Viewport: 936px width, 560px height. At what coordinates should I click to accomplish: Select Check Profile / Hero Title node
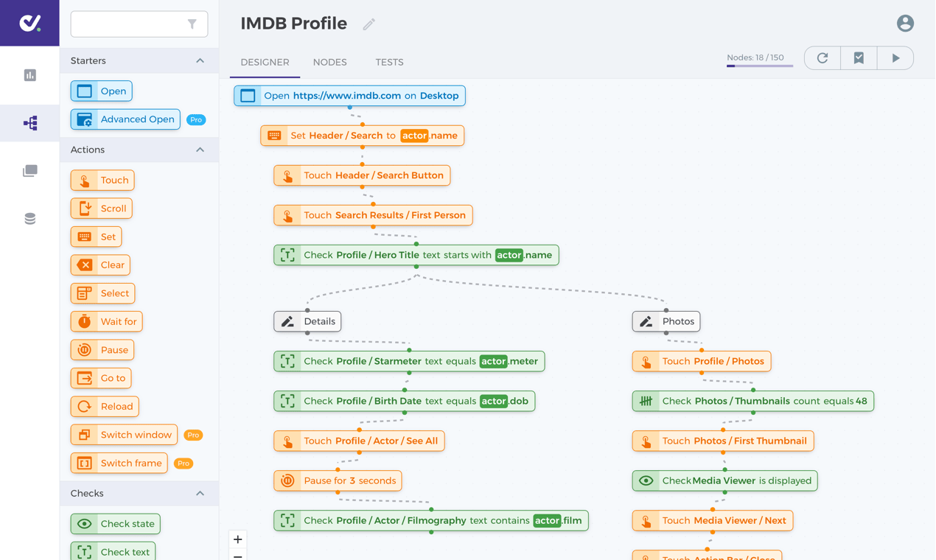pos(416,255)
